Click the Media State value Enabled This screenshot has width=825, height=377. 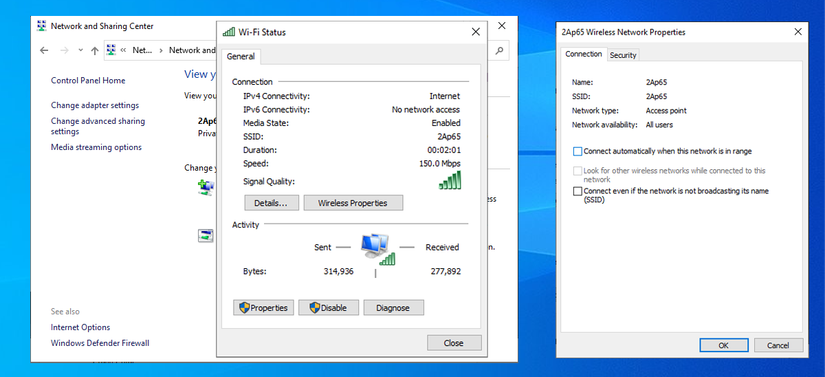(x=446, y=123)
